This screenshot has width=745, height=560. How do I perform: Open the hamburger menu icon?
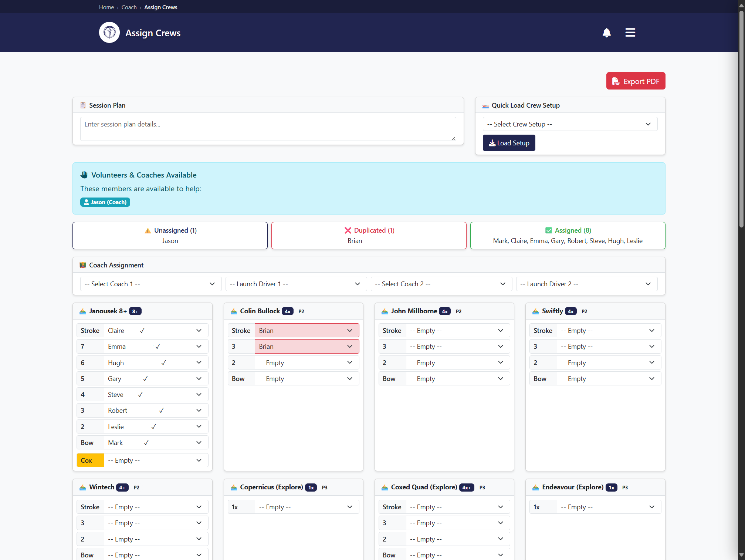coord(630,33)
